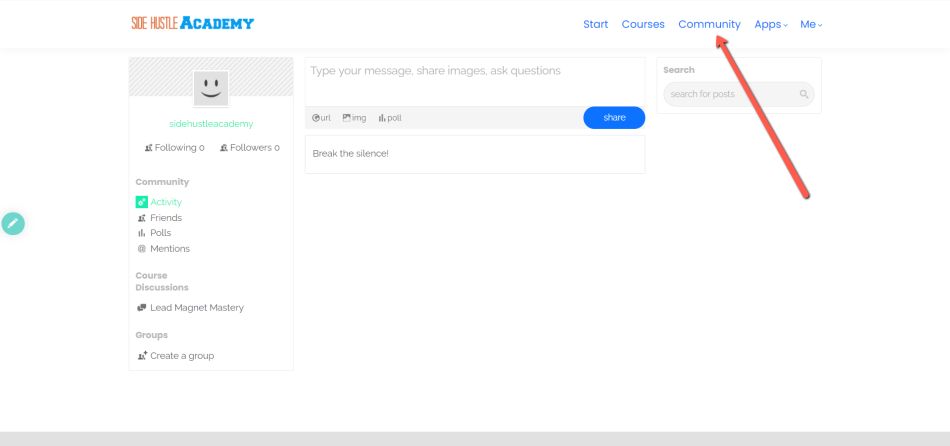Click the Friends people icon
The image size is (950, 446).
pos(141,218)
